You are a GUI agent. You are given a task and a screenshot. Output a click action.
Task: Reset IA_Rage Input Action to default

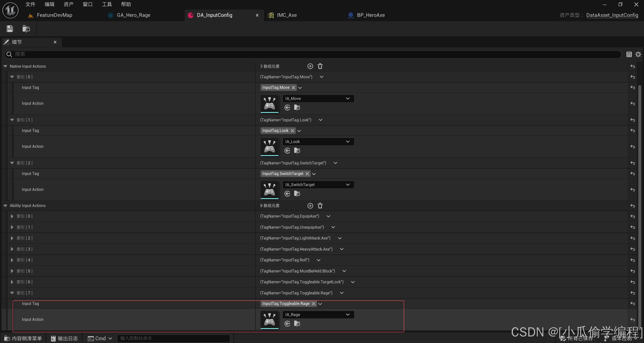633,320
